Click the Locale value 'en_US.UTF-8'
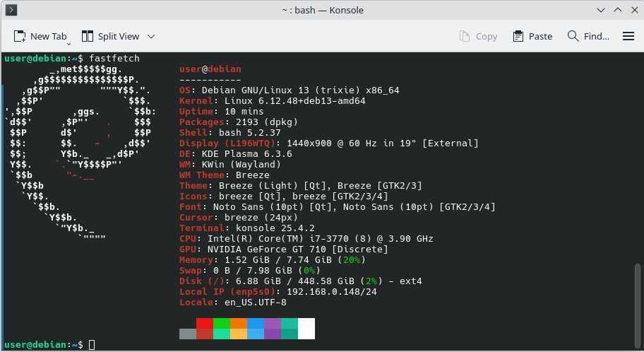644x352 pixels. tap(256, 303)
